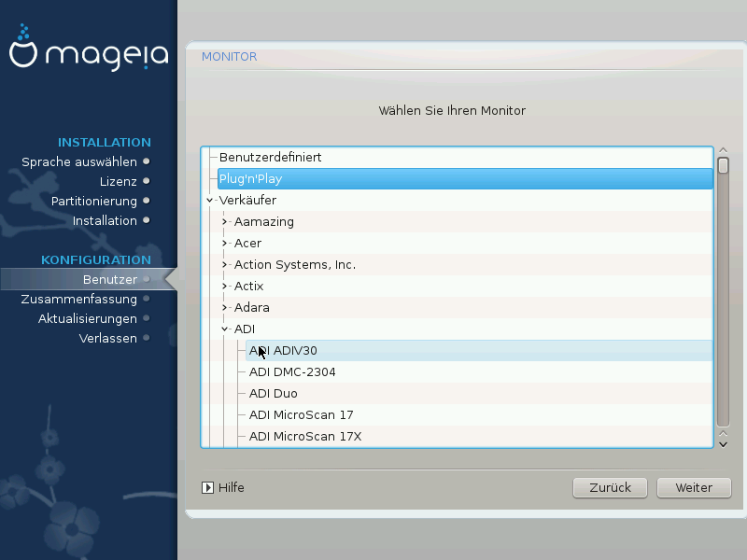Click the Installation step under INSTALLATION
Viewport: 747px width, 560px height.
click(105, 220)
